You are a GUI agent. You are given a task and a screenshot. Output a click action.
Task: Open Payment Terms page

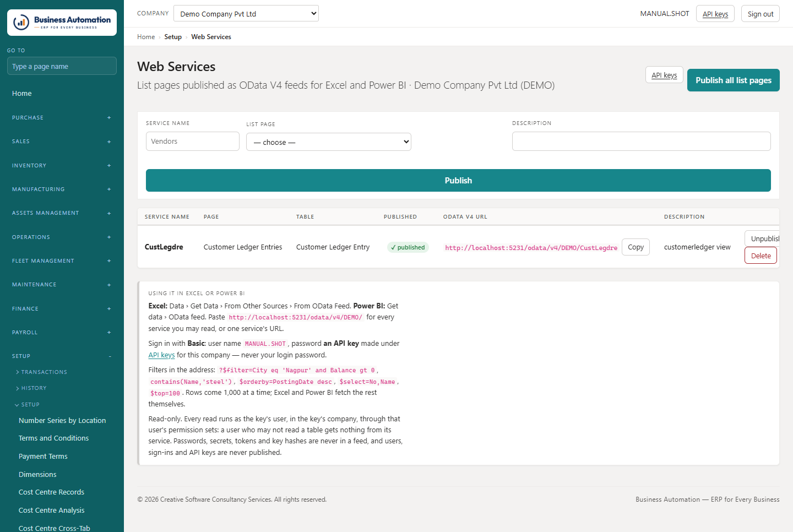43,457
